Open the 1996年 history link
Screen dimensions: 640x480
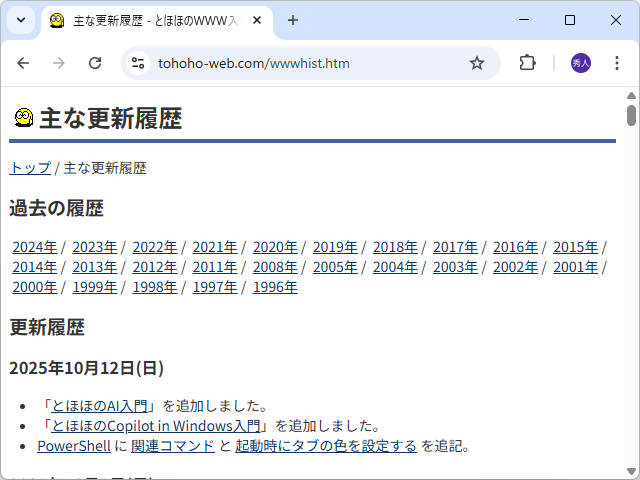[x=275, y=287]
